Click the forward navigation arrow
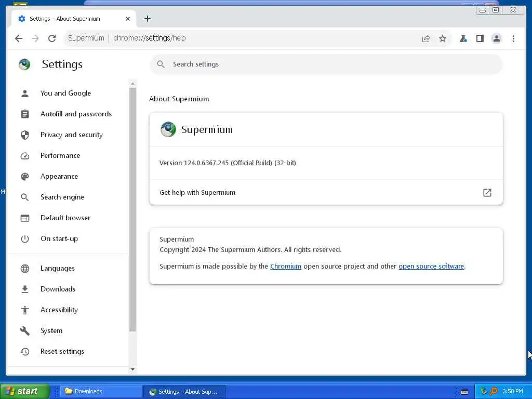 tap(35, 38)
